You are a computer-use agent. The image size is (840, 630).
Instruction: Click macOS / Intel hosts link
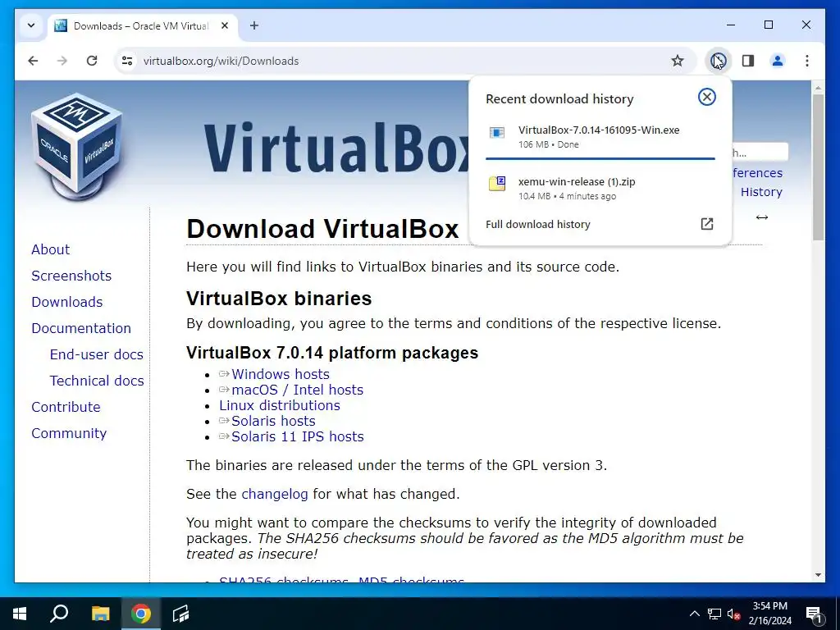tap(297, 390)
